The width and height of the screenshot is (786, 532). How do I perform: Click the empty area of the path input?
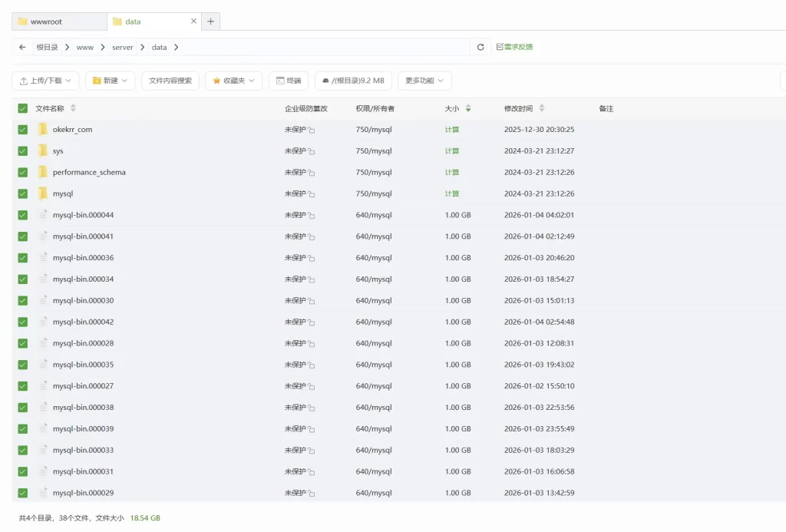pyautogui.click(x=322, y=48)
